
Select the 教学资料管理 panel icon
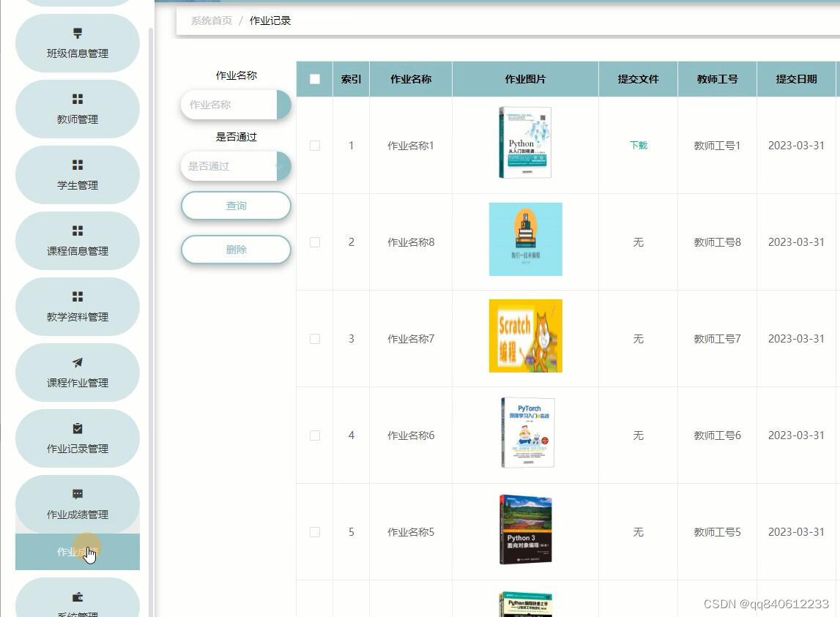[77, 296]
